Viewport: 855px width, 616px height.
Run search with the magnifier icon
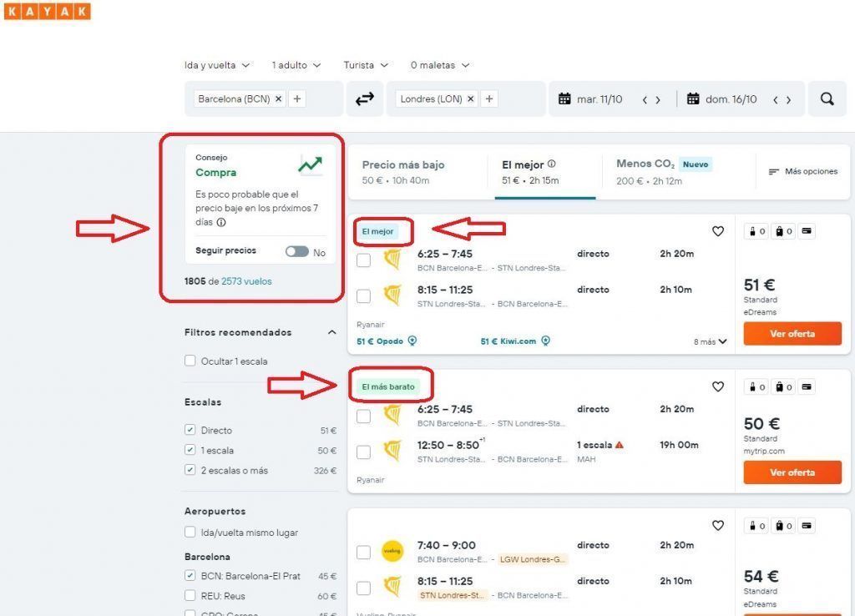(x=827, y=99)
